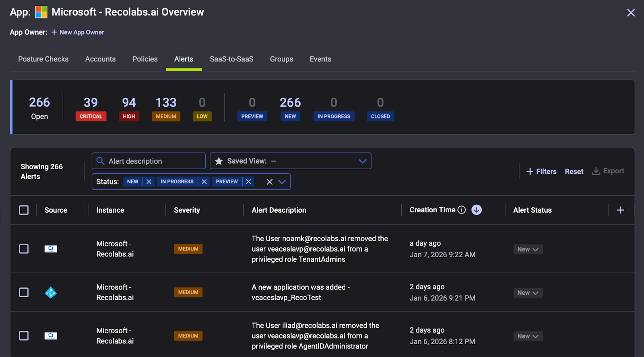Click the magnifier icon in Alert description search
The height and width of the screenshot is (357, 644).
tap(101, 161)
